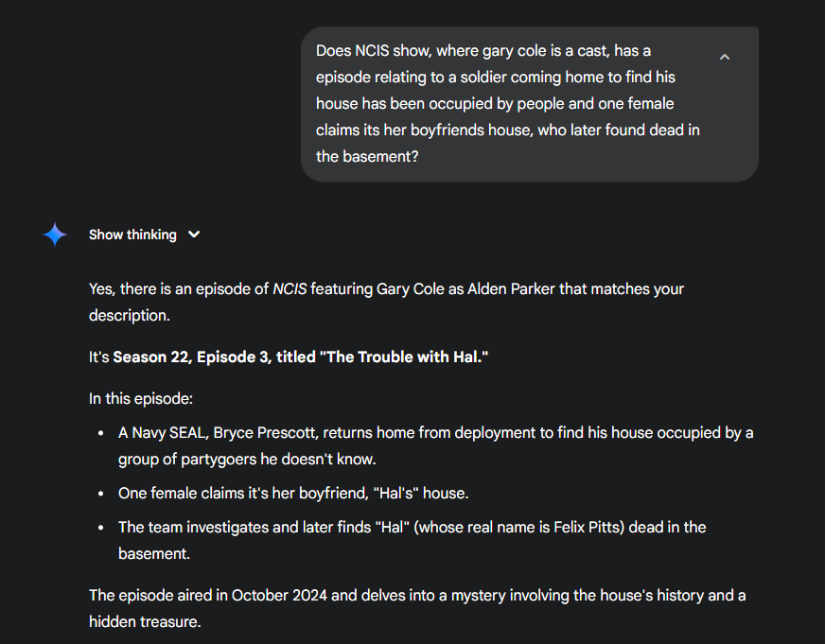Image resolution: width=825 pixels, height=644 pixels.
Task: Click the Gemini sparkle icon
Action: [x=55, y=235]
